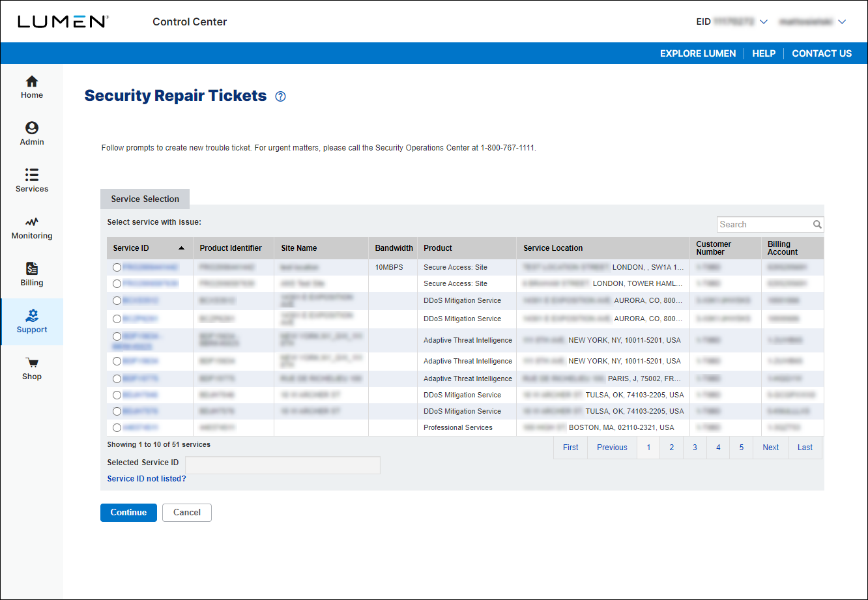Open EXPLORE LUMEN menu
868x600 pixels.
pos(698,53)
